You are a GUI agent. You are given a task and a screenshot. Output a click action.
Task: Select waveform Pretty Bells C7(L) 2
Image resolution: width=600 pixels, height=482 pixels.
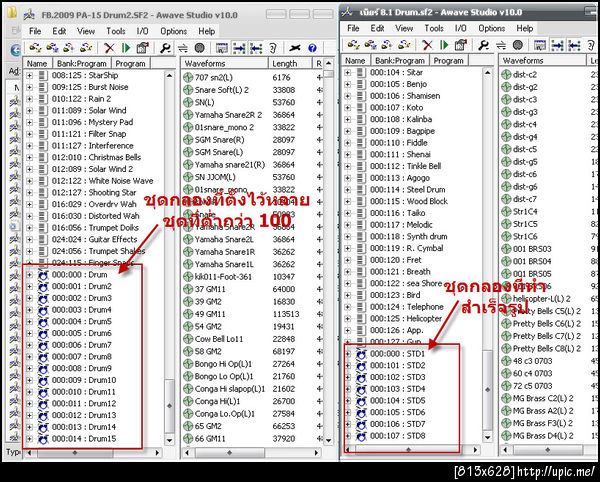click(547, 336)
